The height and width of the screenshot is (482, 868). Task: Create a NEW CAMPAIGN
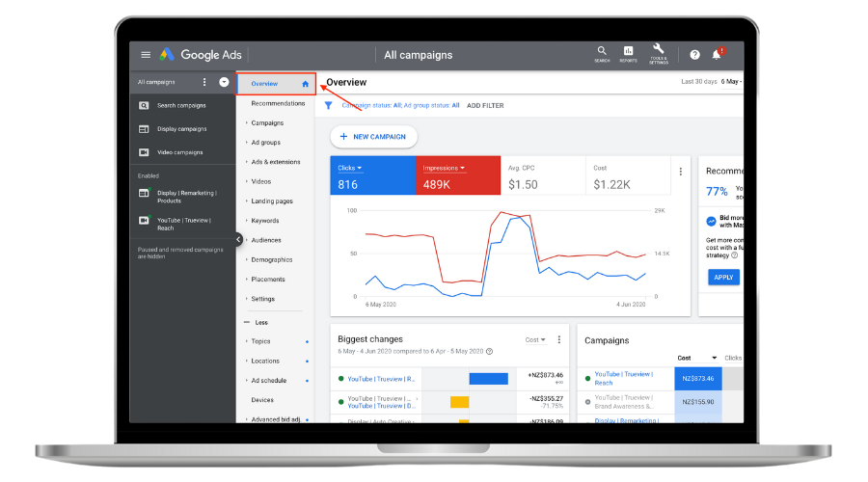tap(373, 137)
